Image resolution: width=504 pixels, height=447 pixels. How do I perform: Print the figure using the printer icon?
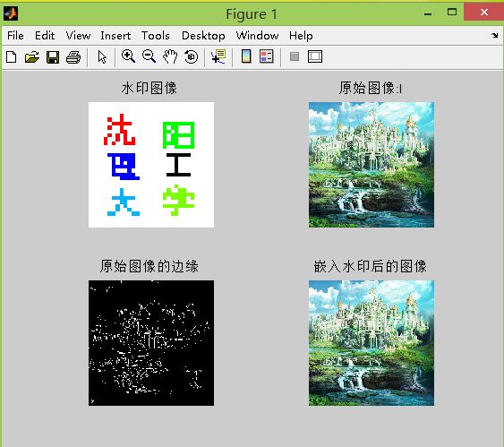[x=73, y=57]
